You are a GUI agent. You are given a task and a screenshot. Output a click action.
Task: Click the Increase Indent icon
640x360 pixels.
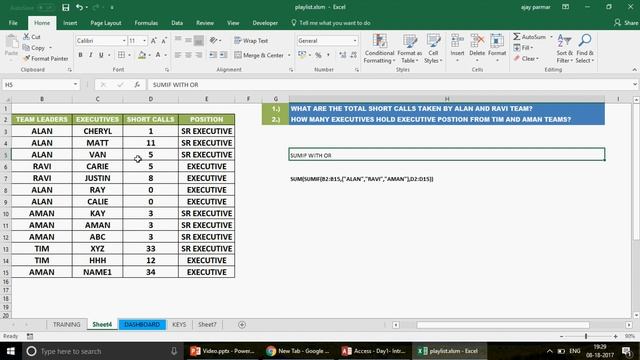click(224, 55)
